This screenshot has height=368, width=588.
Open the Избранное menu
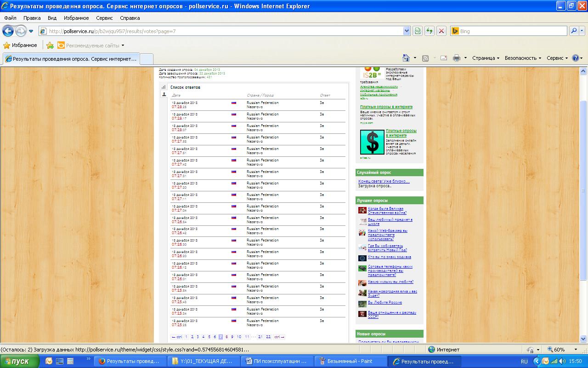point(76,18)
